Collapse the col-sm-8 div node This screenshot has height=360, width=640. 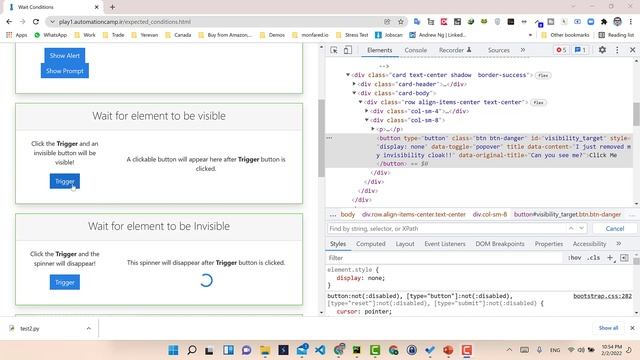[x=367, y=120]
